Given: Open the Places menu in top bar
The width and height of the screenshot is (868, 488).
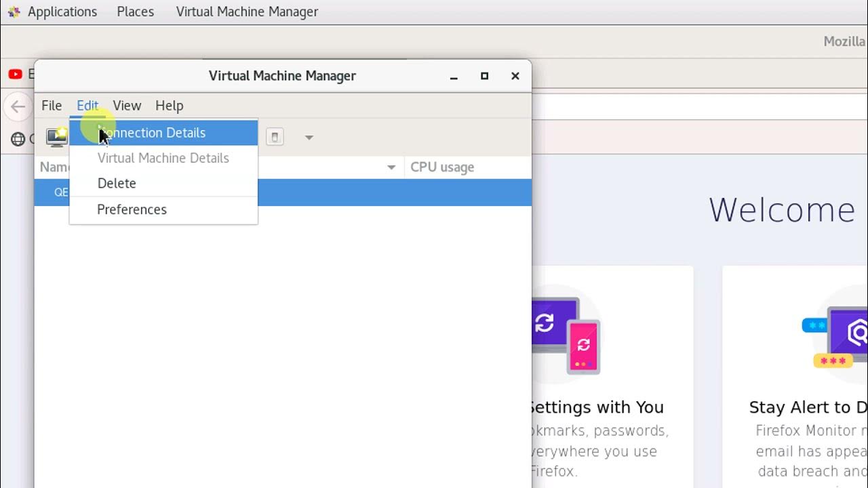Looking at the screenshot, I should [135, 12].
